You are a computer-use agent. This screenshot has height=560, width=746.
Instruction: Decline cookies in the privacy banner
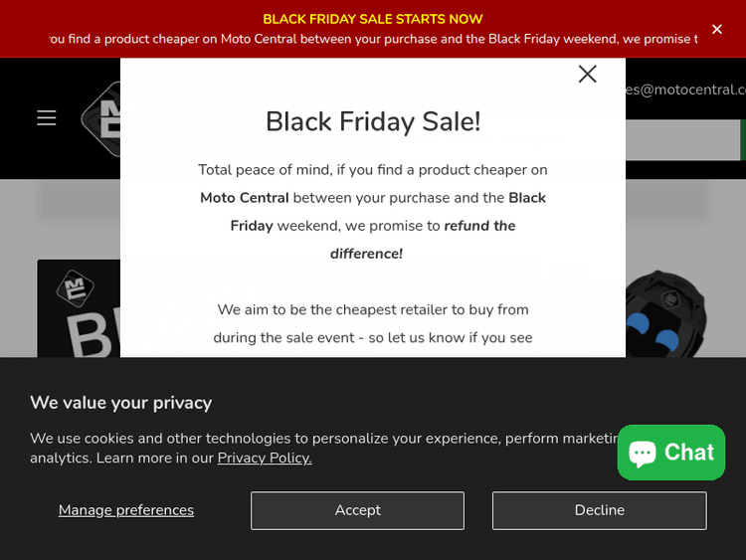tap(599, 510)
